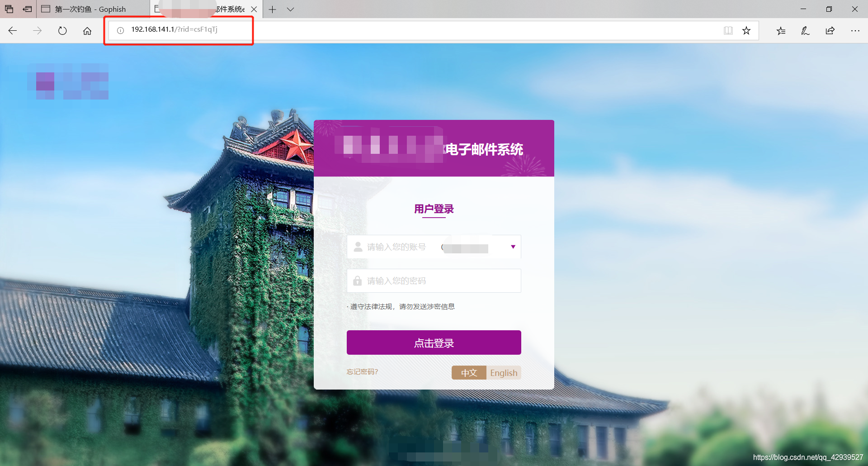Add page to favorites star
Viewport: 868px width, 466px height.
746,31
